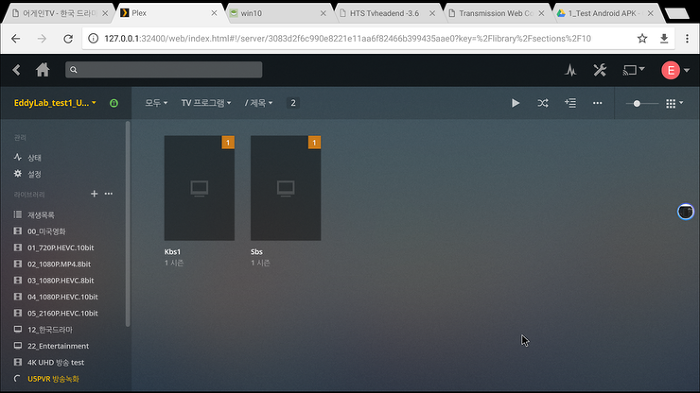Screen dimensions: 700x393
Task: Click the browser download arrow icon
Action: tap(664, 39)
